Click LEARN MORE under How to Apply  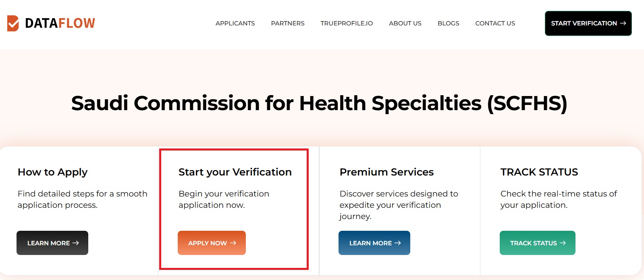coord(52,243)
